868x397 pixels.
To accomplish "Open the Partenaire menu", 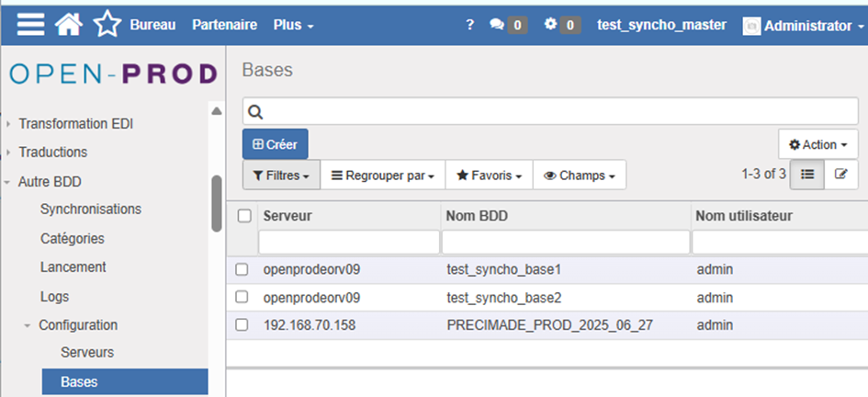I will pyautogui.click(x=224, y=25).
